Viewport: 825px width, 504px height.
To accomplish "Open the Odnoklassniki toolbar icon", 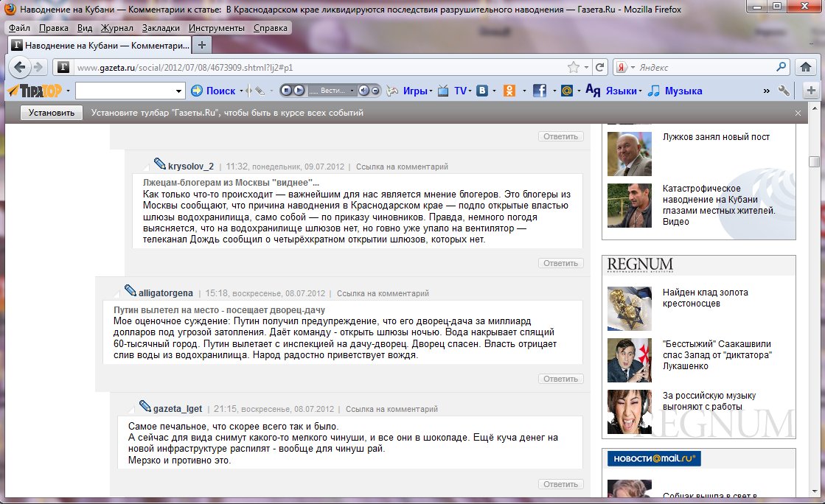I will tap(509, 91).
